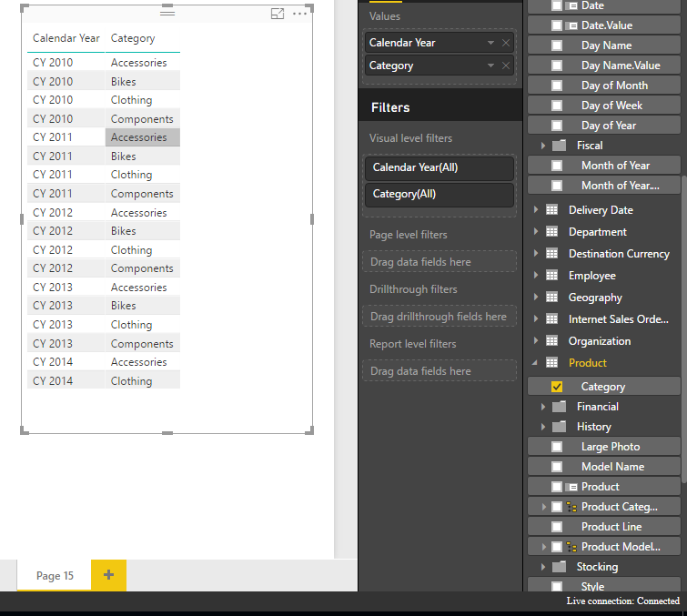The width and height of the screenshot is (687, 616).
Task: Expand the Destination Currency table
Action: click(x=536, y=254)
